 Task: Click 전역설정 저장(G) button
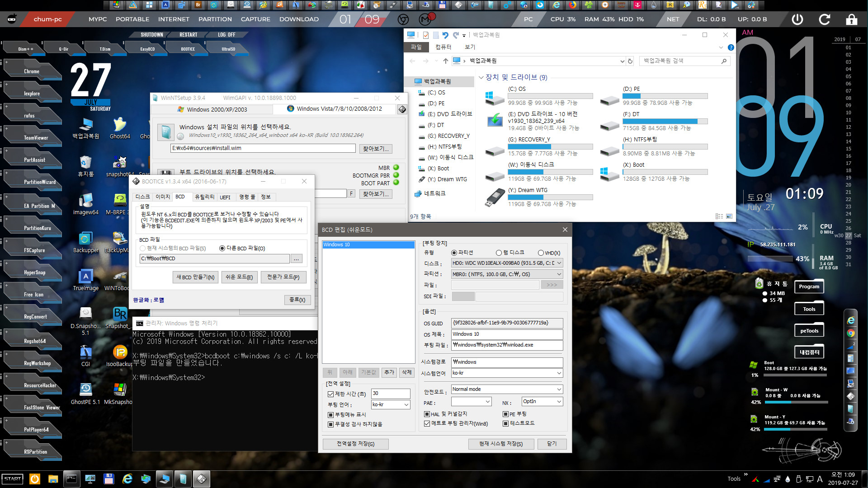point(355,444)
